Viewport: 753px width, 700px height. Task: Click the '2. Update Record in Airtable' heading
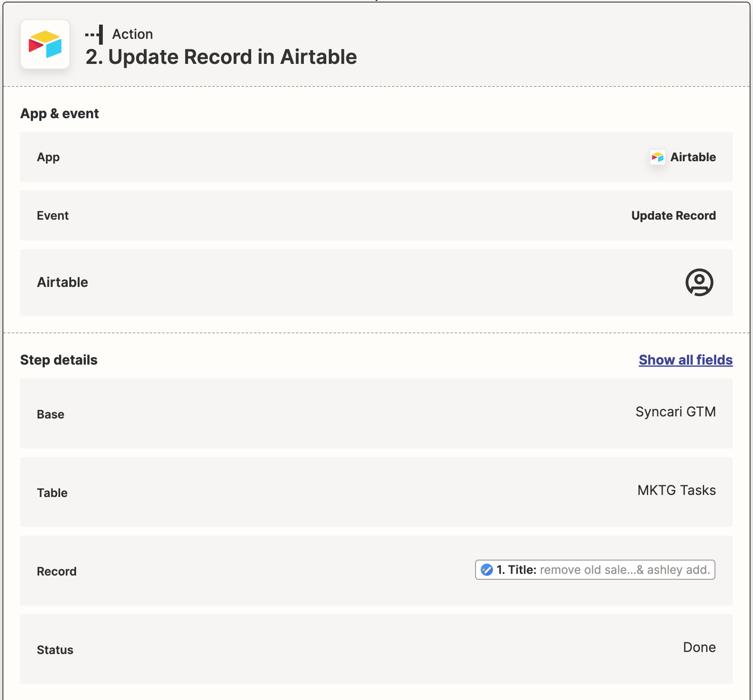pos(221,57)
